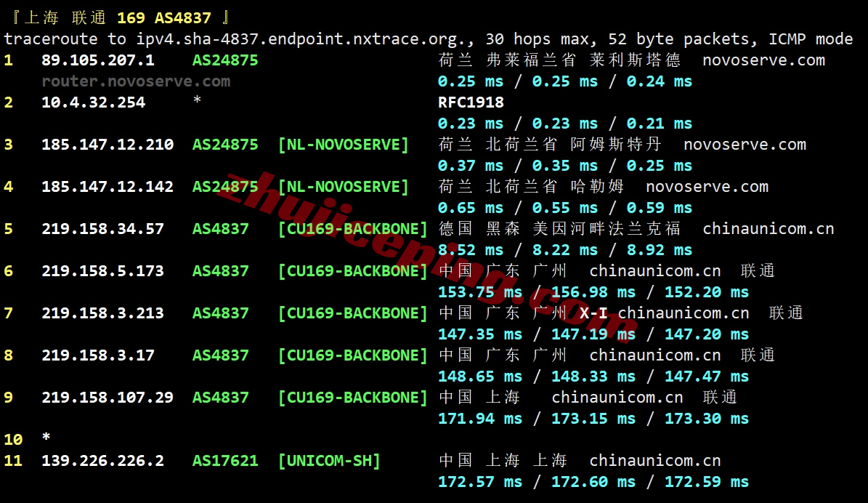Click the gray router.novoserve.com hostname
868x503 pixels.
[136, 81]
